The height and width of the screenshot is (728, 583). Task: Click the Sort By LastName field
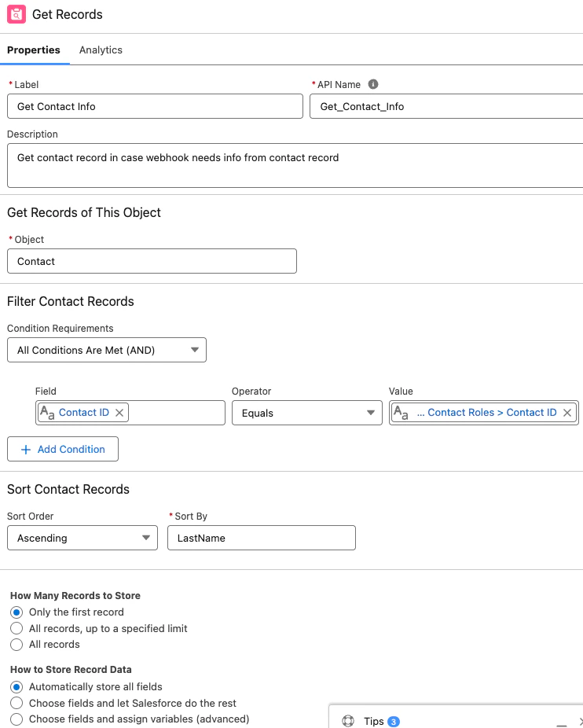click(x=262, y=538)
